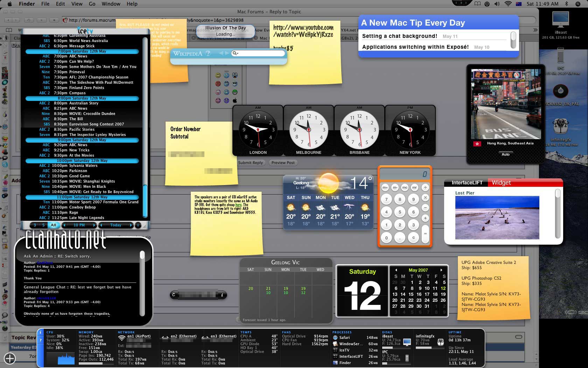Show 5 hours in IceTV guide
The height and width of the screenshot is (368, 588).
[x=43, y=225]
